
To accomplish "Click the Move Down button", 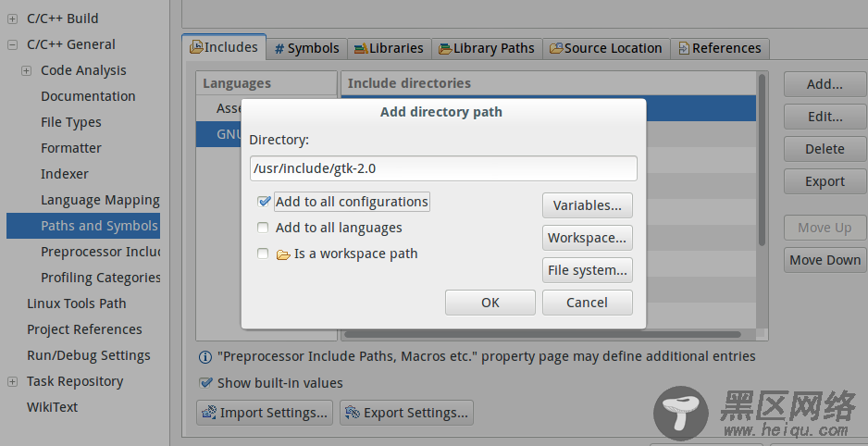I will pyautogui.click(x=825, y=260).
